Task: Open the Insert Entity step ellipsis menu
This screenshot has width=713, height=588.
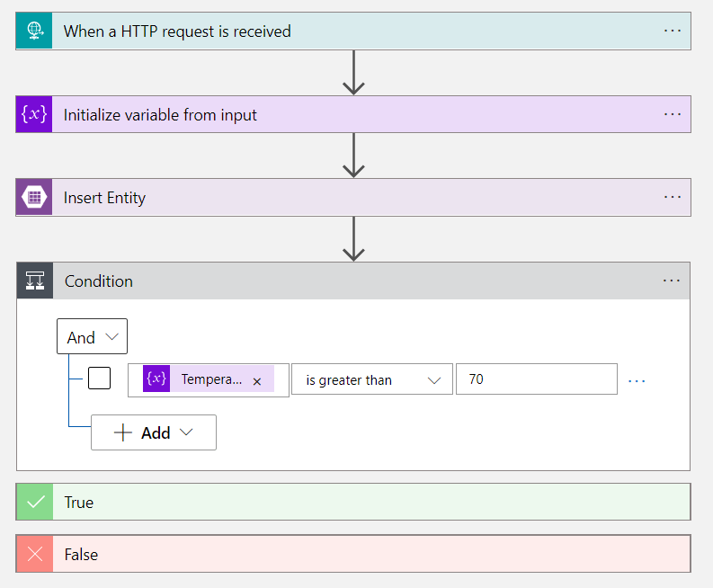Action: 672,197
